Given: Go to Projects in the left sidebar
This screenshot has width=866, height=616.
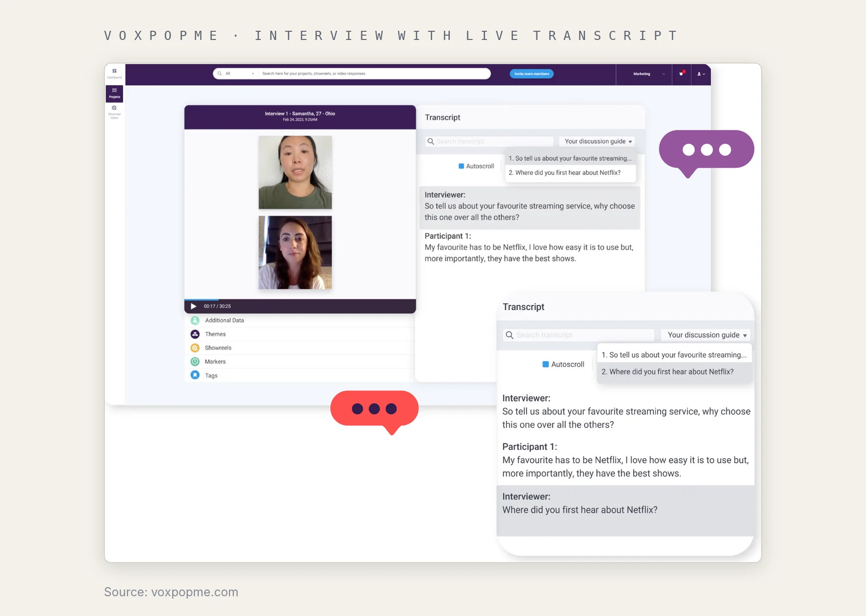Looking at the screenshot, I should [x=115, y=93].
